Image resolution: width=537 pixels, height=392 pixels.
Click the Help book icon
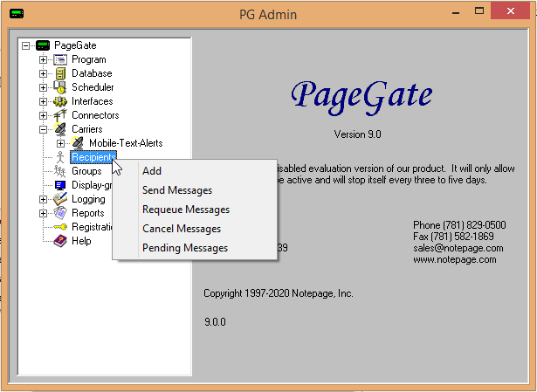60,241
